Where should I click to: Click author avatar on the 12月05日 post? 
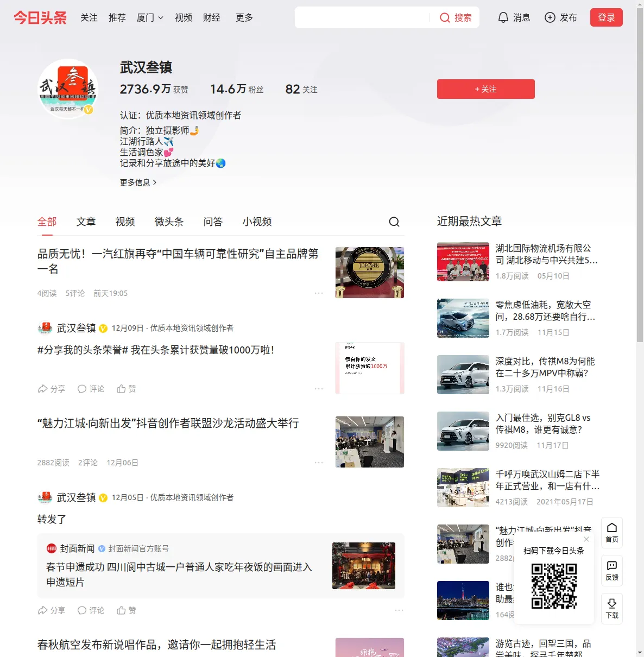pyautogui.click(x=45, y=497)
